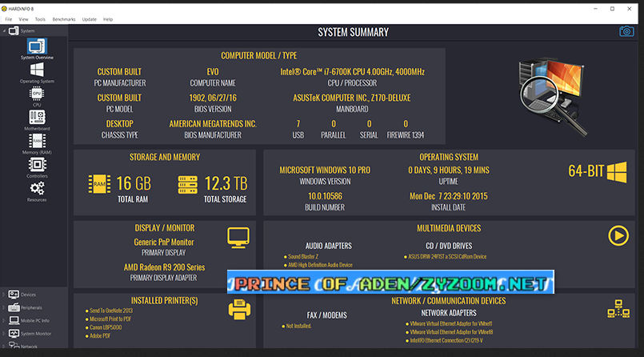Click the yellow Windows logo beside 64-BIT
Viewport: 644px width, 357px height.
coord(617,172)
